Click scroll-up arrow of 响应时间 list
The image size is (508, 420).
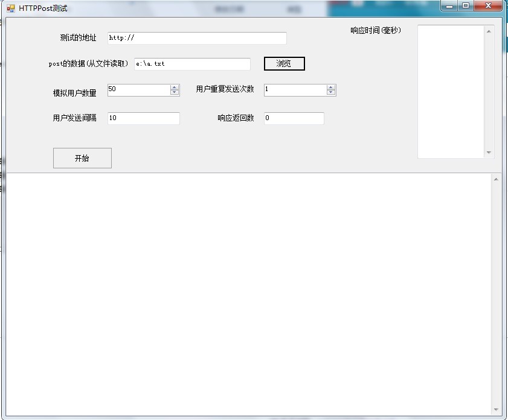click(x=489, y=31)
